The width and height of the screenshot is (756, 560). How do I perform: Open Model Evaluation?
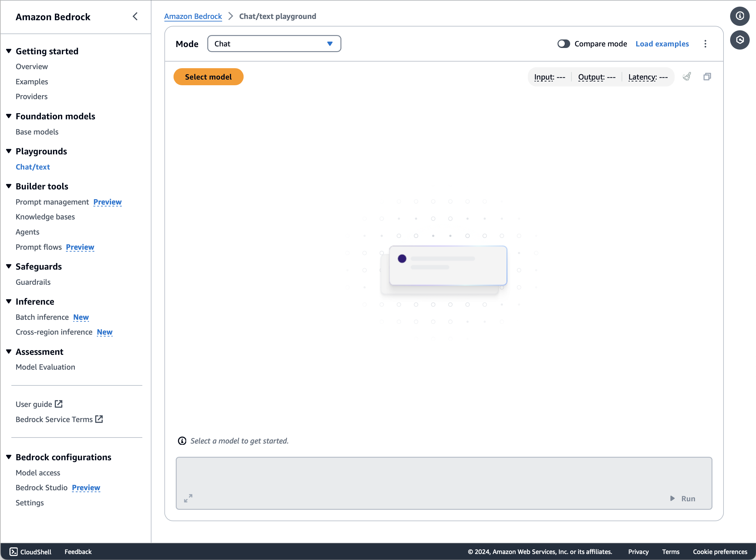[x=45, y=367]
